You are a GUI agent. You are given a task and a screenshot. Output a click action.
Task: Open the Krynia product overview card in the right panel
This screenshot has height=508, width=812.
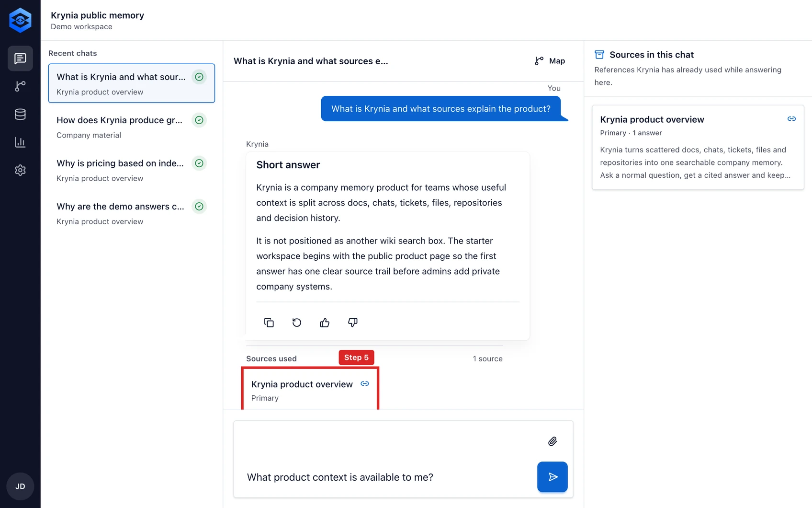pyautogui.click(x=698, y=148)
